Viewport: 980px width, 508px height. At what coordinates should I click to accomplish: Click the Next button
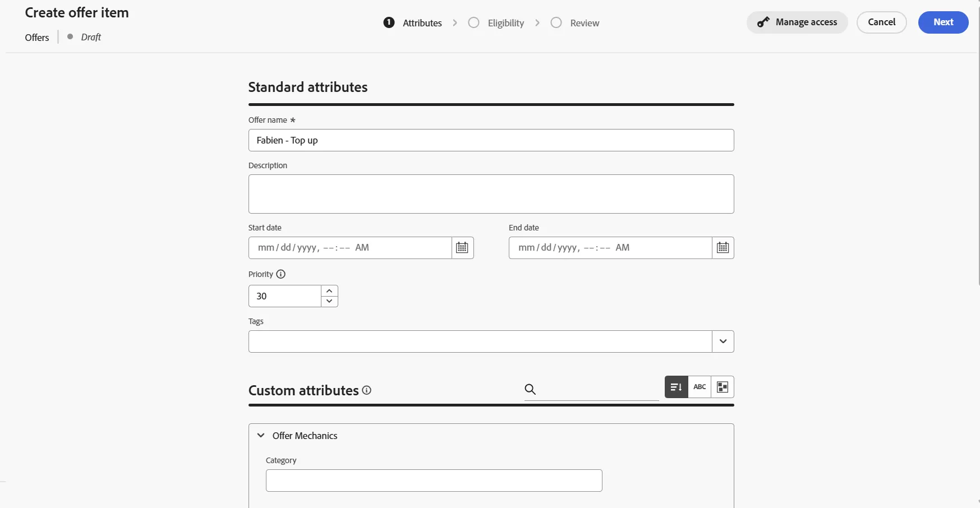[x=944, y=22]
